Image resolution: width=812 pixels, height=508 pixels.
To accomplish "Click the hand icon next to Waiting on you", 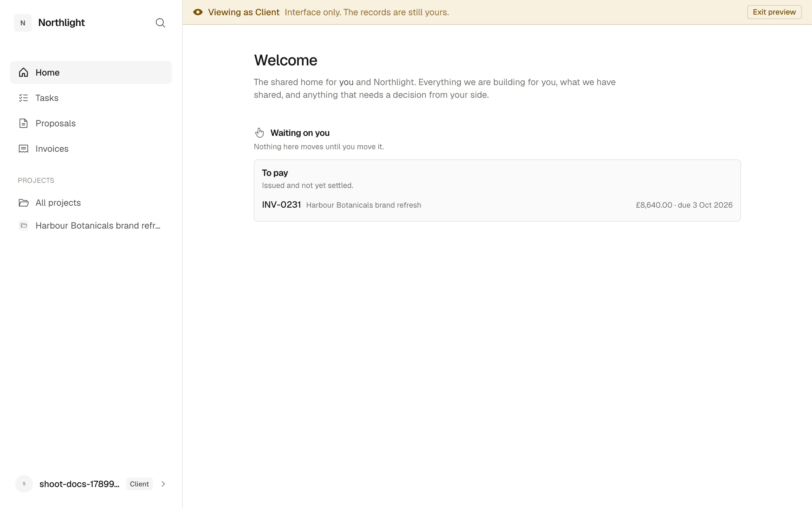I will pyautogui.click(x=259, y=133).
